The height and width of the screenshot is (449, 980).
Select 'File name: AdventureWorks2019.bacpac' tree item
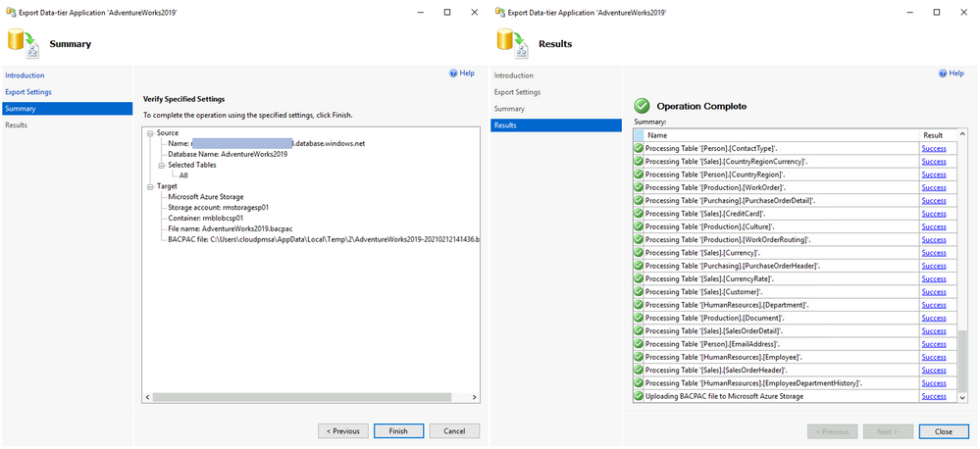point(231,228)
